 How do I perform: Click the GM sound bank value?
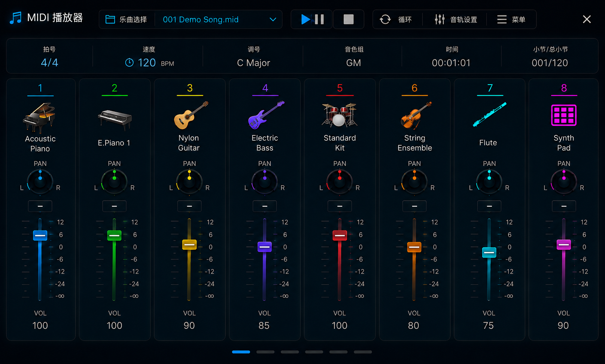[353, 63]
